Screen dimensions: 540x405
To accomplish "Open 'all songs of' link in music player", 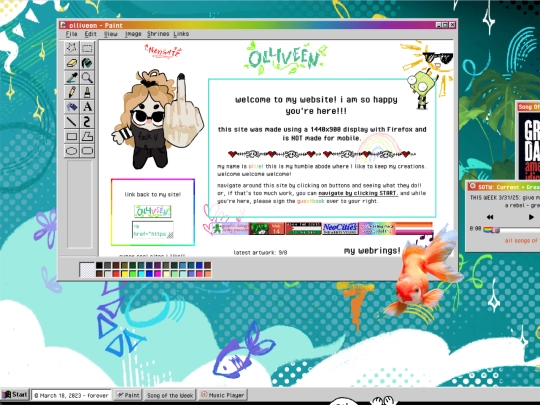I will 522,240.
